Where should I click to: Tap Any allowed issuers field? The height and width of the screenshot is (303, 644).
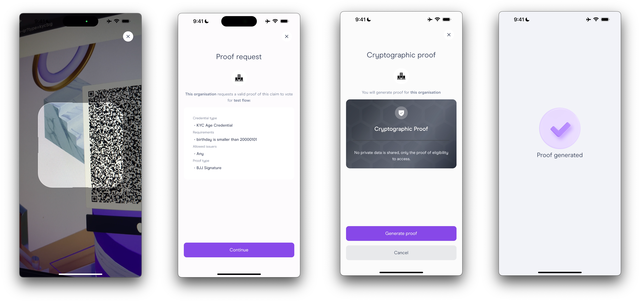click(x=199, y=153)
